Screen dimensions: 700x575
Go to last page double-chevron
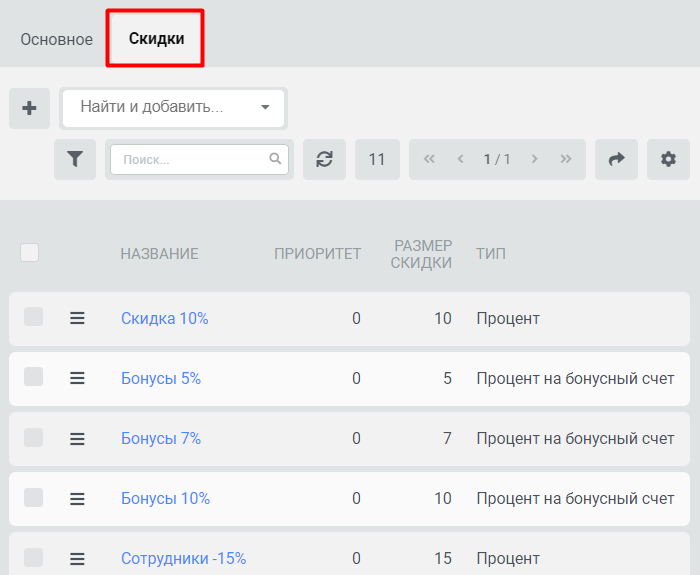[566, 159]
